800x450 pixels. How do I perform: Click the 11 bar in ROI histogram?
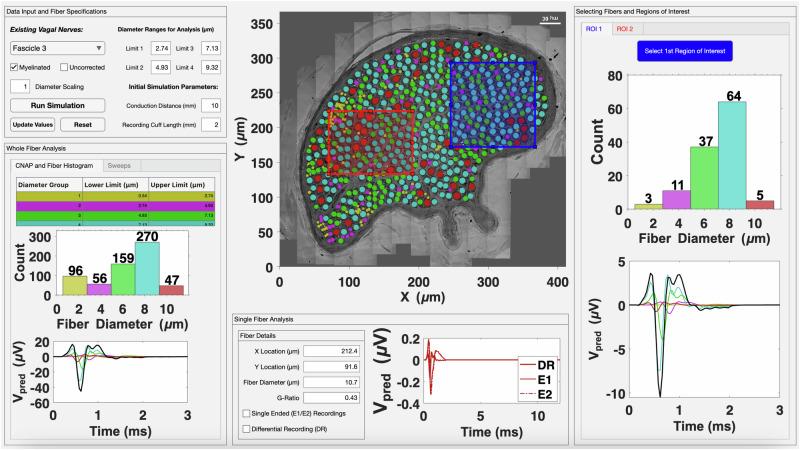[x=677, y=199]
